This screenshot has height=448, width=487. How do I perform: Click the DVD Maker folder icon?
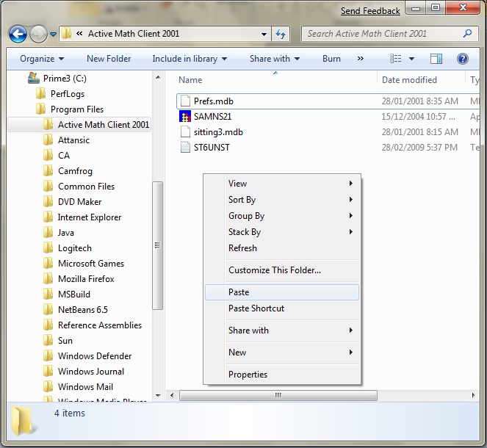point(48,201)
